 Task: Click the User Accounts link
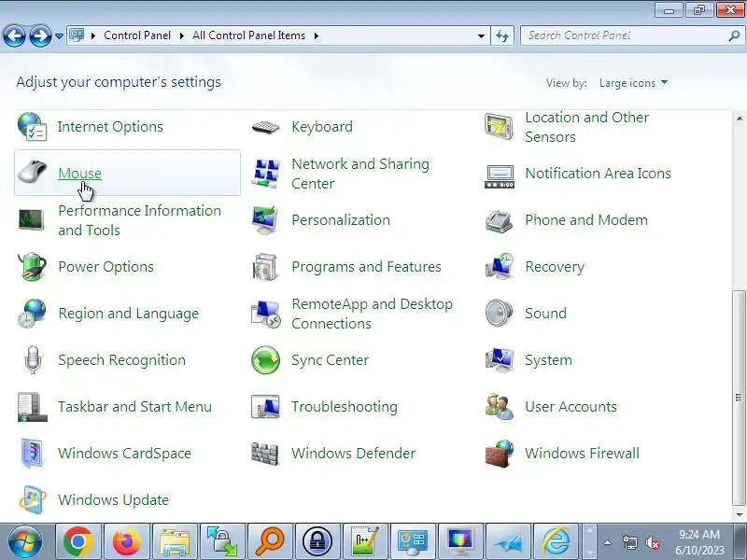click(x=571, y=407)
